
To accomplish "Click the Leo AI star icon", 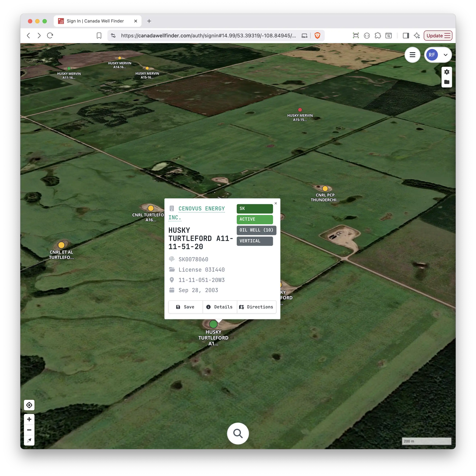I will (417, 36).
